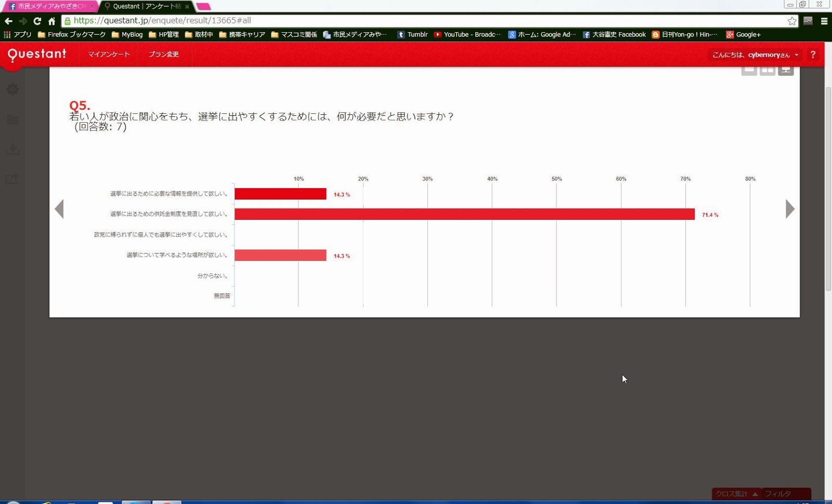Image resolution: width=832 pixels, height=504 pixels.
Task: Click the Questant logo
Action: coord(37,54)
